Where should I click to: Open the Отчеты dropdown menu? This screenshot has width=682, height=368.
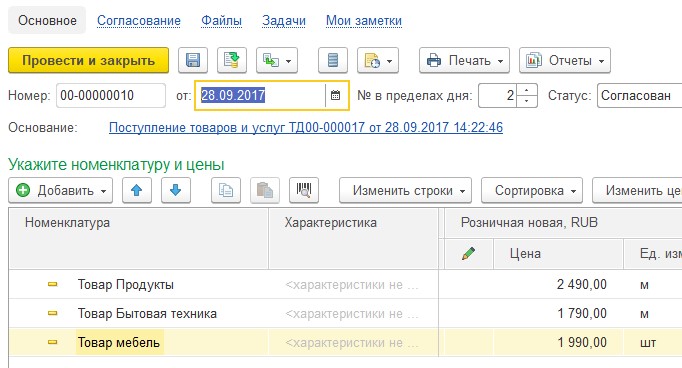pyautogui.click(x=565, y=60)
